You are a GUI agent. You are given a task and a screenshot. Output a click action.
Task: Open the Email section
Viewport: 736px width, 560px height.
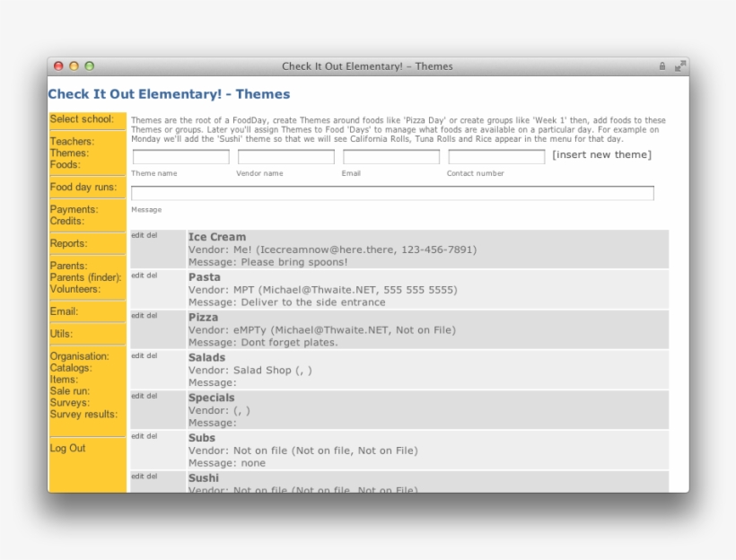point(64,309)
